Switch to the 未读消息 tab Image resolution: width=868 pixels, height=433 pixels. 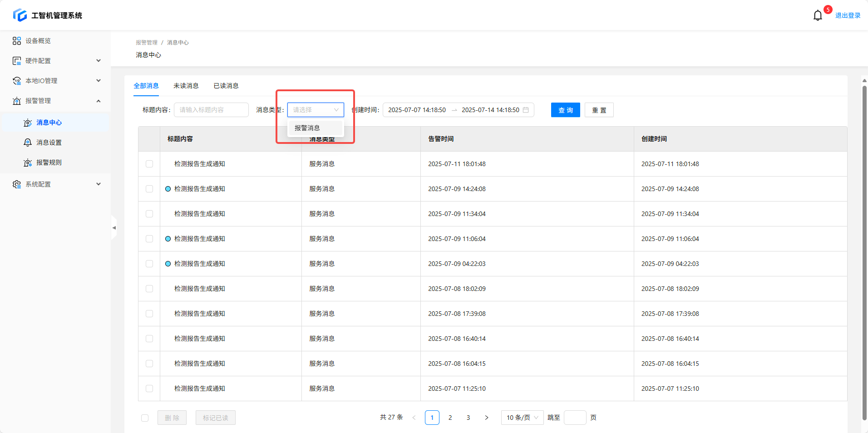[x=186, y=86]
